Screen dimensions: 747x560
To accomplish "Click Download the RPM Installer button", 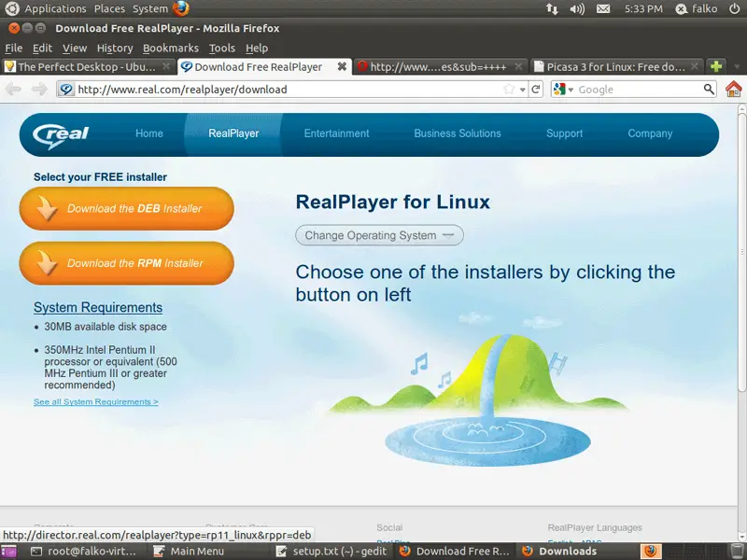I will pyautogui.click(x=127, y=263).
